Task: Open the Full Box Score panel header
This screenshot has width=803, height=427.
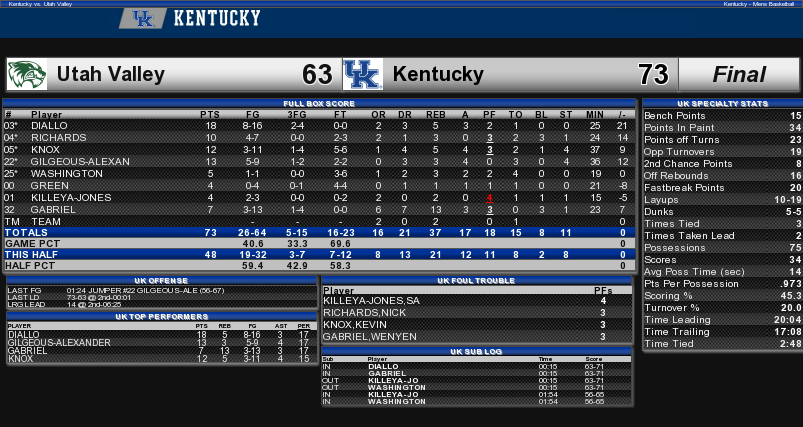Action: (319, 103)
